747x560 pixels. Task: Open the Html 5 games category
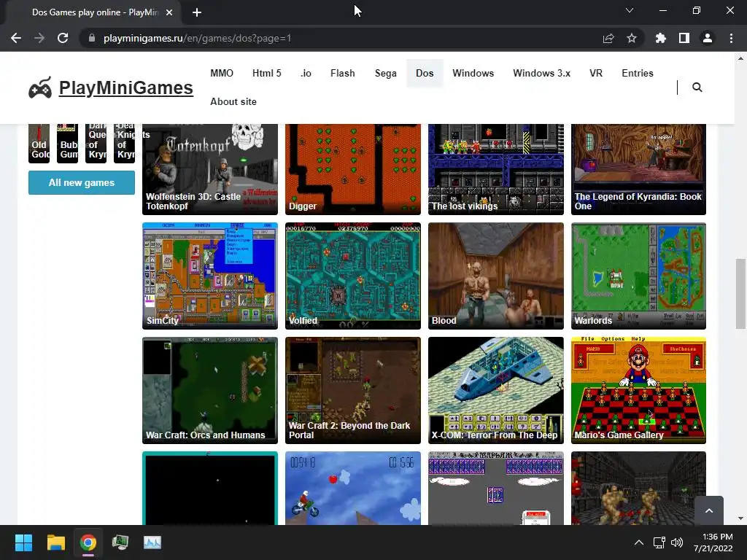point(267,73)
